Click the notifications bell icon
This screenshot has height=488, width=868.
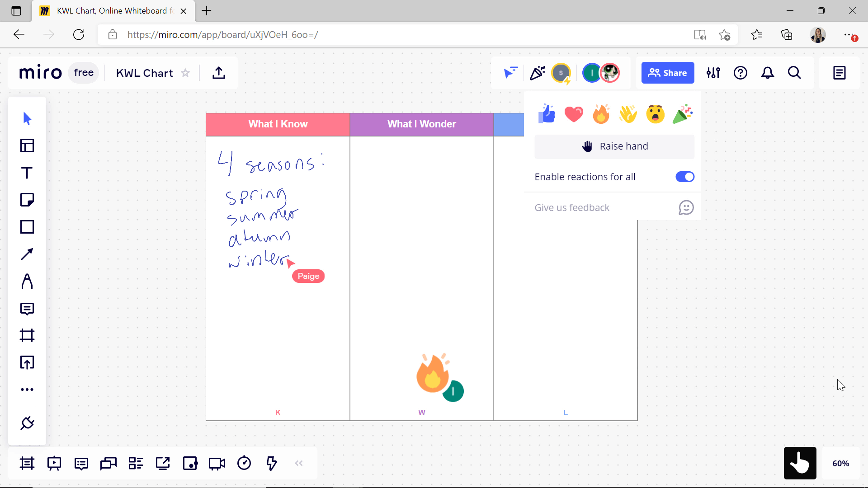(x=768, y=73)
